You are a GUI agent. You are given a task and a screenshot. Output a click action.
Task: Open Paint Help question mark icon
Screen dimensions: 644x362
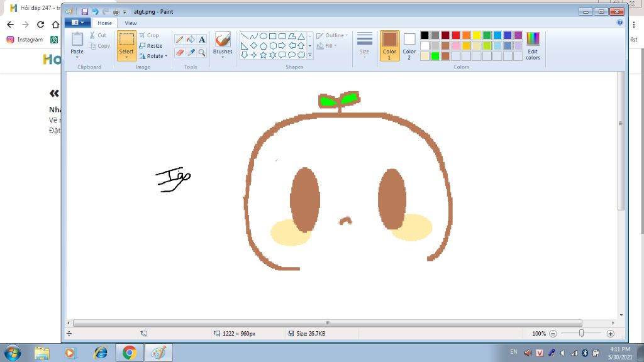(x=619, y=23)
